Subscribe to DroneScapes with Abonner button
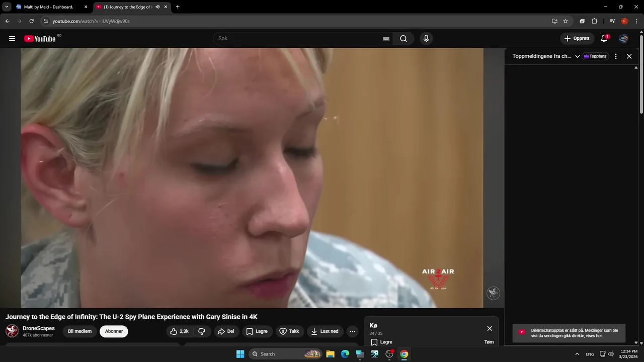The height and width of the screenshot is (362, 644). 114,331
